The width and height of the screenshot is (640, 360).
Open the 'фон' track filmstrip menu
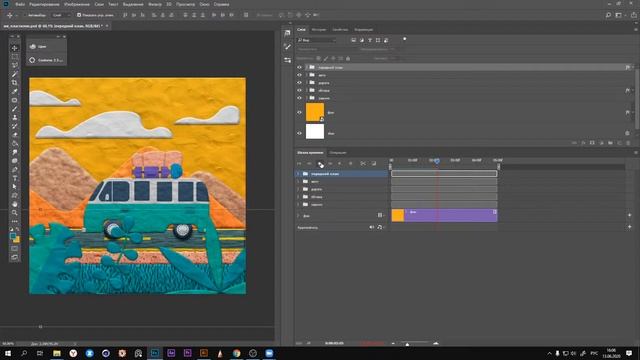[x=380, y=215]
